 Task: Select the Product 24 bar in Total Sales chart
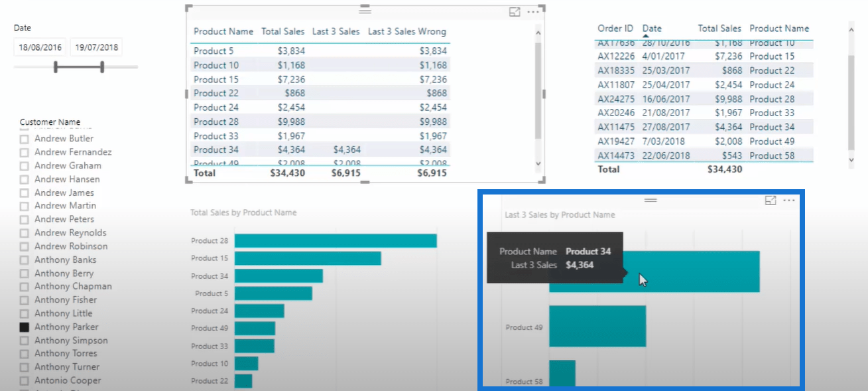(x=259, y=311)
